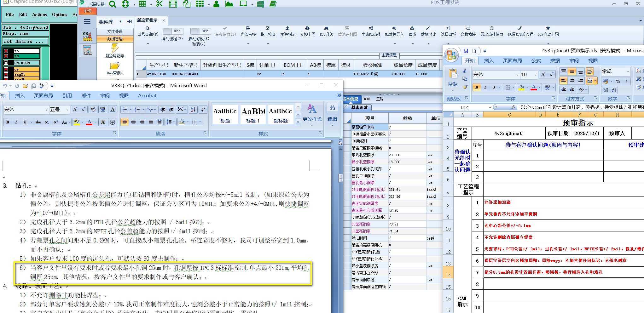
Task: Click 发送指示 upload icon
Action: [287, 28]
